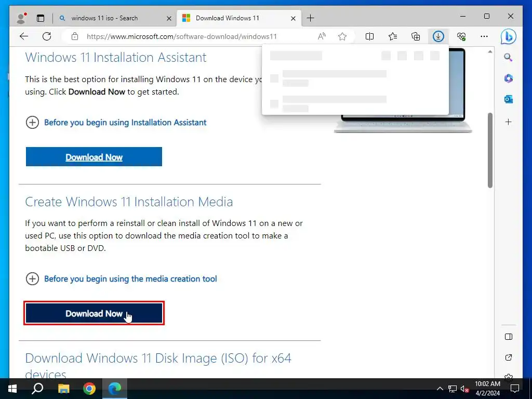
Task: Open the Collections icon
Action: pos(416,36)
